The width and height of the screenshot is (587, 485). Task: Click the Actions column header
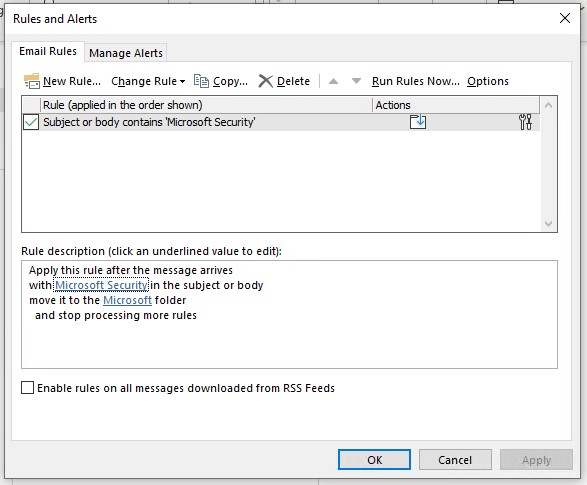click(x=456, y=105)
